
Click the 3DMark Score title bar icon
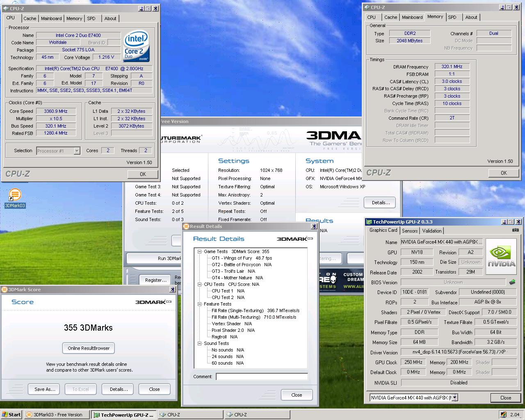click(x=5, y=289)
